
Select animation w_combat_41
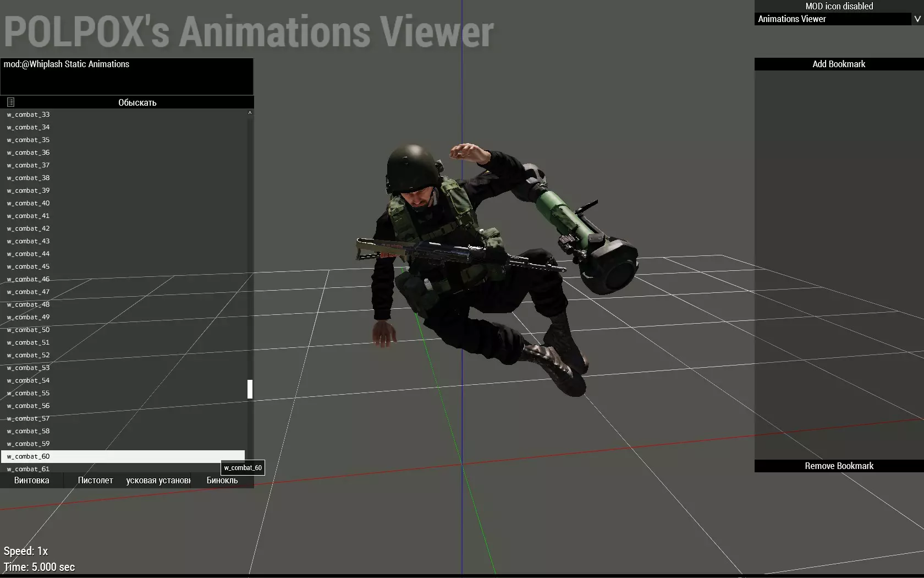click(123, 216)
